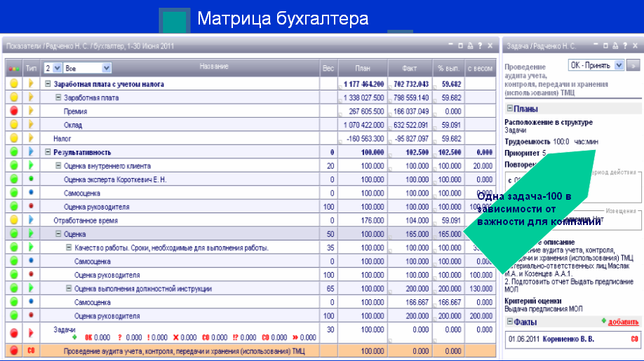Click the single exclamation filter under Задачи

pos(148,338)
